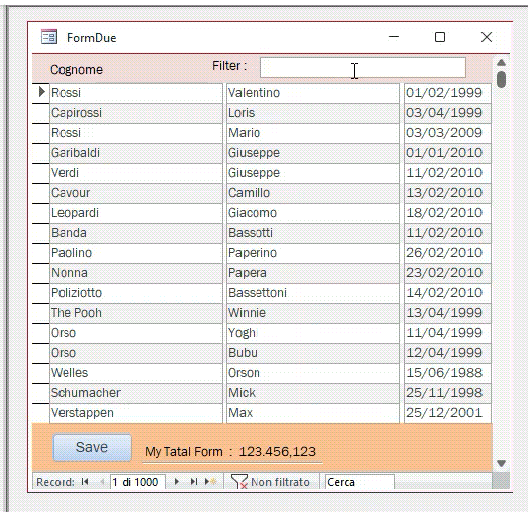
Task: Click the scrollbar down arrow
Action: coord(501,463)
